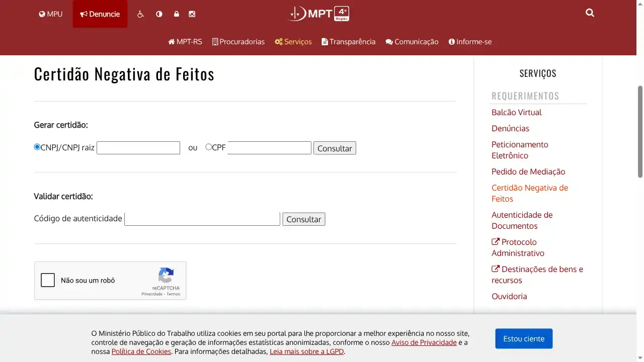Open the site search magnifier
Image resolution: width=644 pixels, height=362 pixels.
[589, 13]
